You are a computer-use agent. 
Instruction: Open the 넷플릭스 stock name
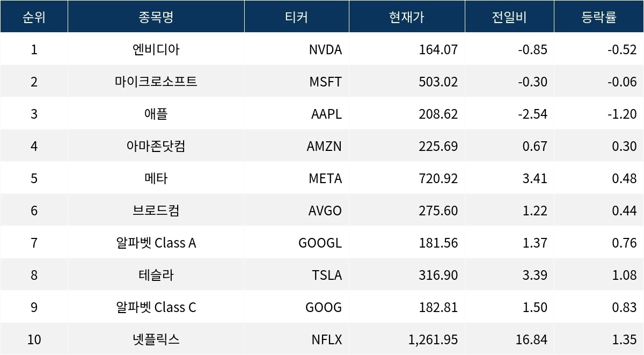(x=156, y=339)
